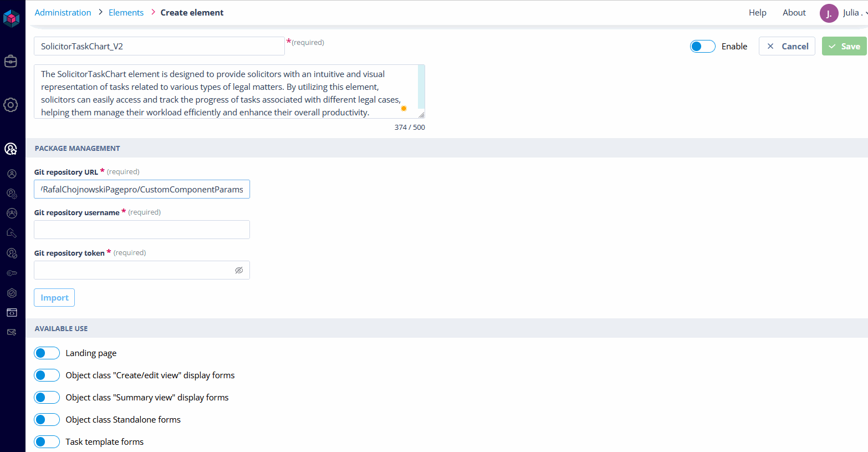Image resolution: width=868 pixels, height=452 pixels.
Task: Toggle Object class "Create/edit view" display forms
Action: pyautogui.click(x=47, y=375)
